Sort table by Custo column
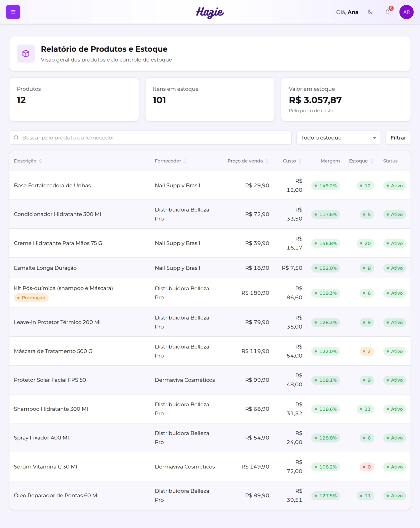This screenshot has height=528, width=420. coord(292,161)
